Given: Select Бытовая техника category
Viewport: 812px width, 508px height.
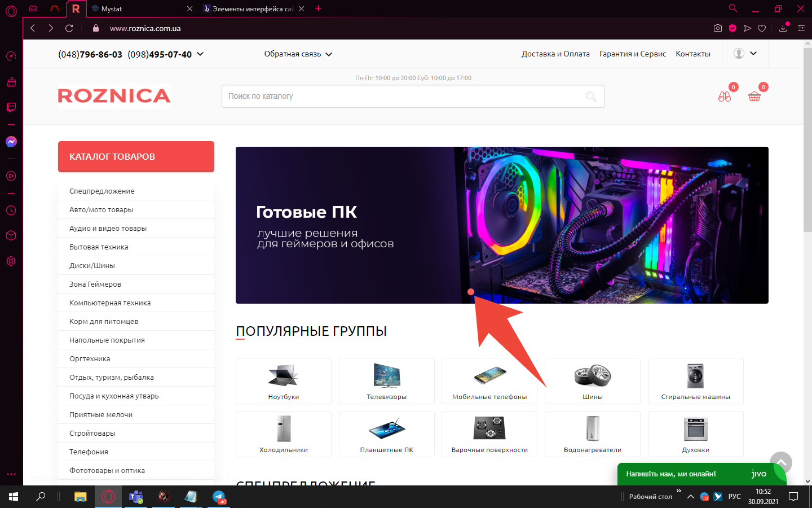Looking at the screenshot, I should point(99,247).
